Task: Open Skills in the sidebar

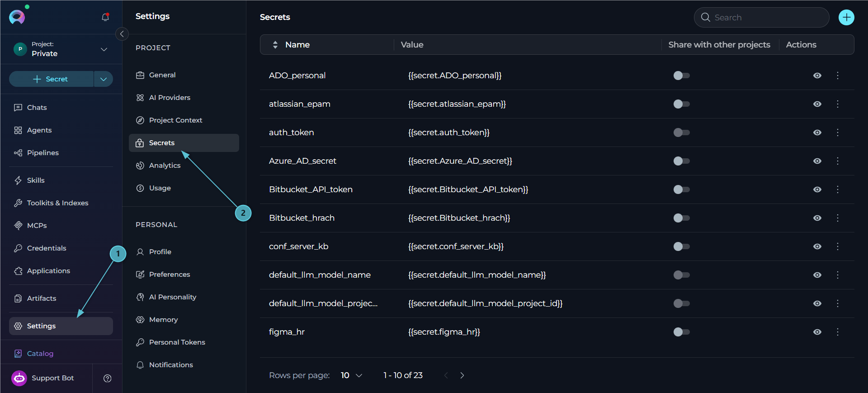Action: (61, 180)
